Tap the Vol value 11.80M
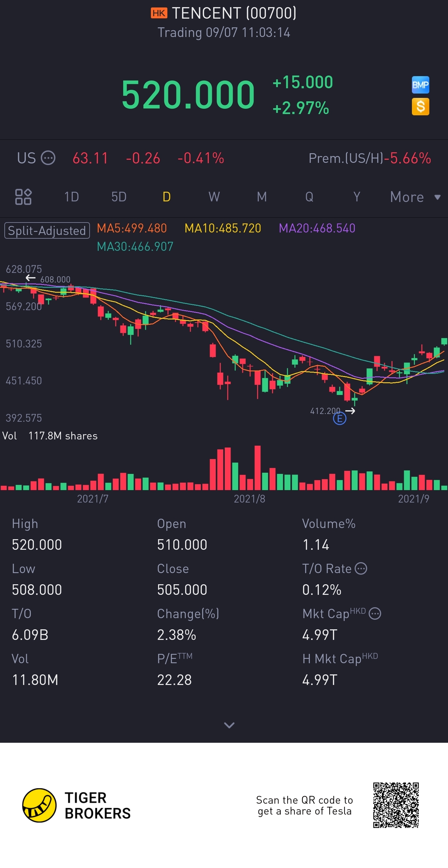448x868 pixels. coord(35,680)
